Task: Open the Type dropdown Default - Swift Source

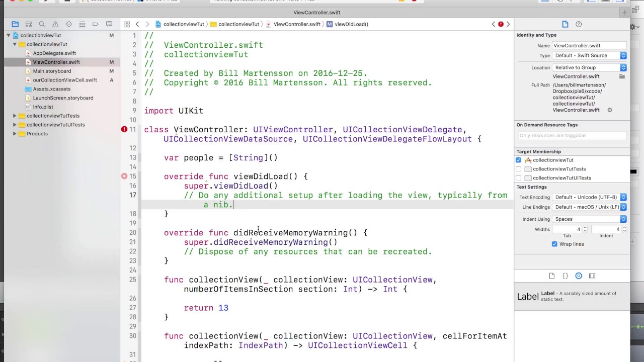Action: pyautogui.click(x=590, y=55)
